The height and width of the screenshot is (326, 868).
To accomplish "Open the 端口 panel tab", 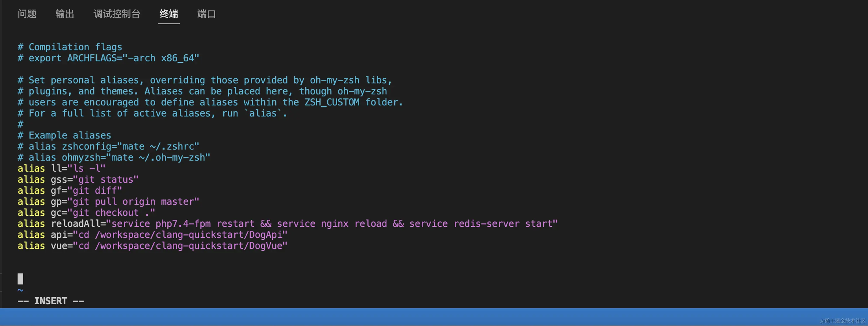I will pyautogui.click(x=206, y=14).
